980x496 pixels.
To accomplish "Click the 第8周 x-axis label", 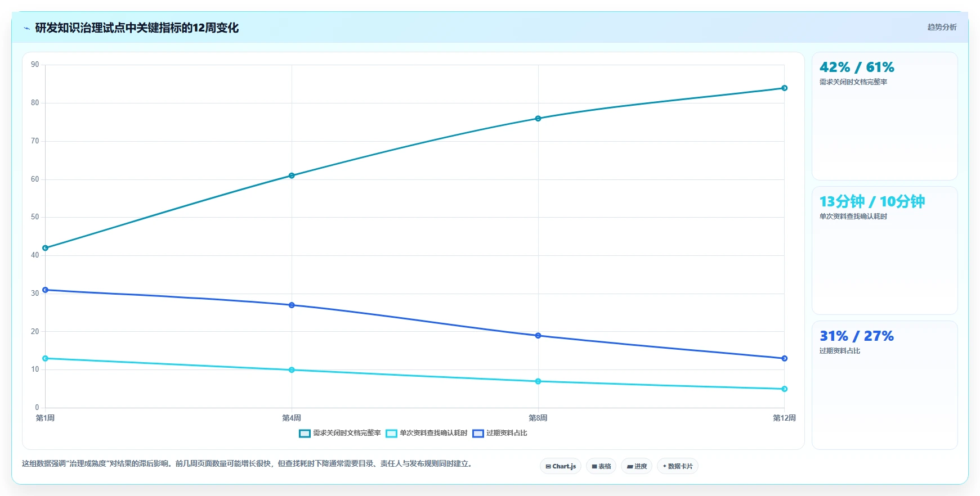I will (x=538, y=418).
